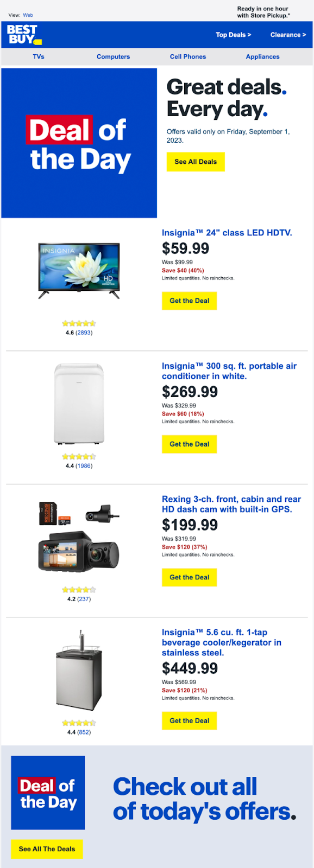
Task: Click Get the Deal for the dash cam
Action: coord(189,577)
